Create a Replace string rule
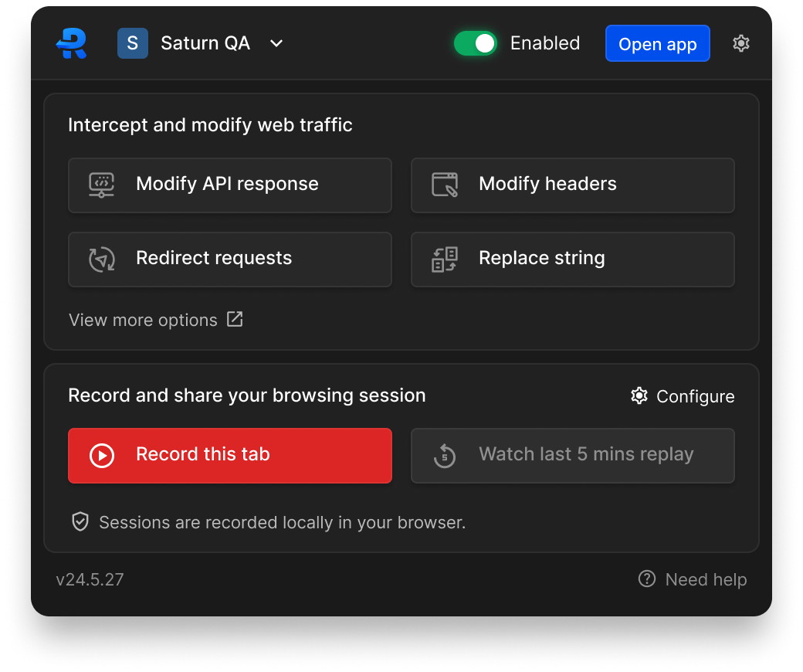 [x=573, y=260]
